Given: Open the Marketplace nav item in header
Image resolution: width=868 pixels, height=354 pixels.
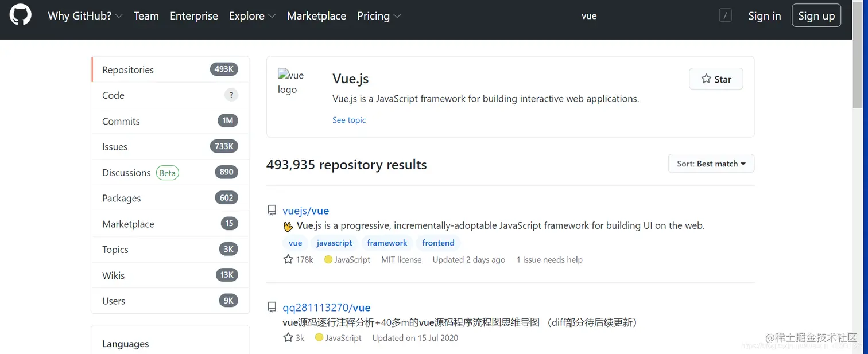Looking at the screenshot, I should 316,16.
